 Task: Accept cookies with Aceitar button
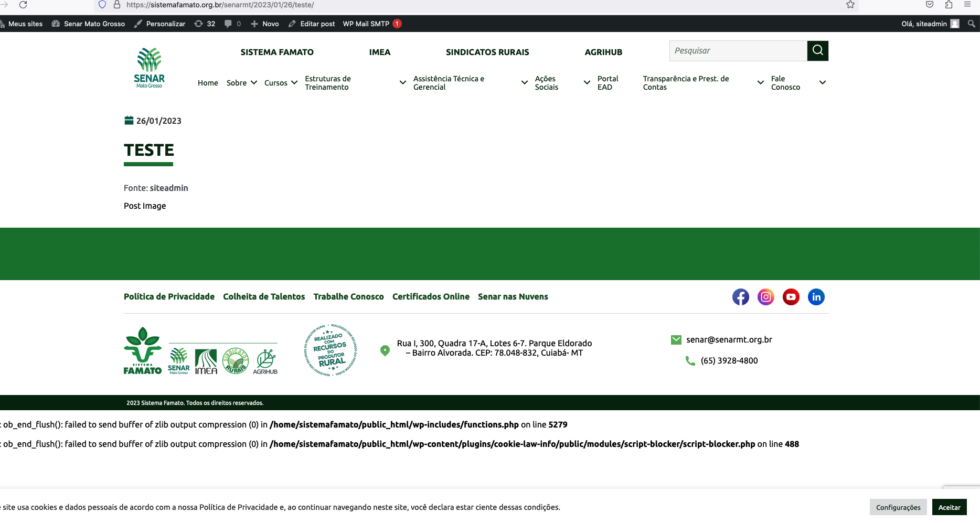point(949,507)
